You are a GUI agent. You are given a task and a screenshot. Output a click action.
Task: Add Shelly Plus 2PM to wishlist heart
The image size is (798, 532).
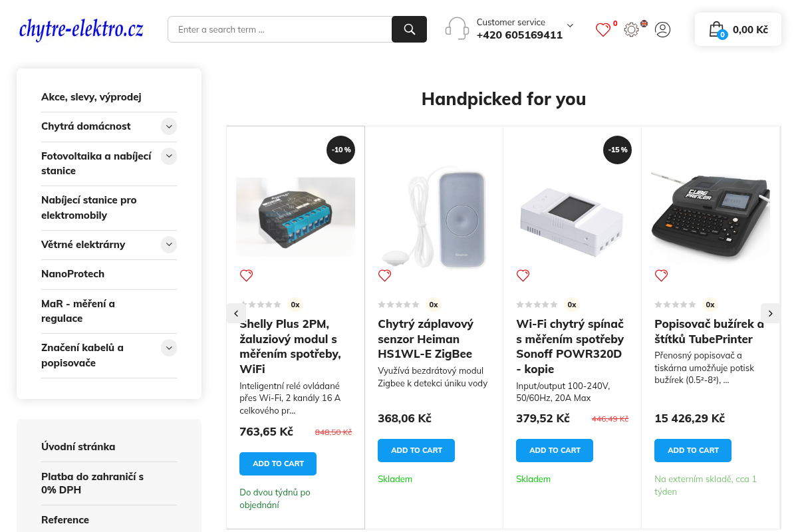tap(246, 275)
